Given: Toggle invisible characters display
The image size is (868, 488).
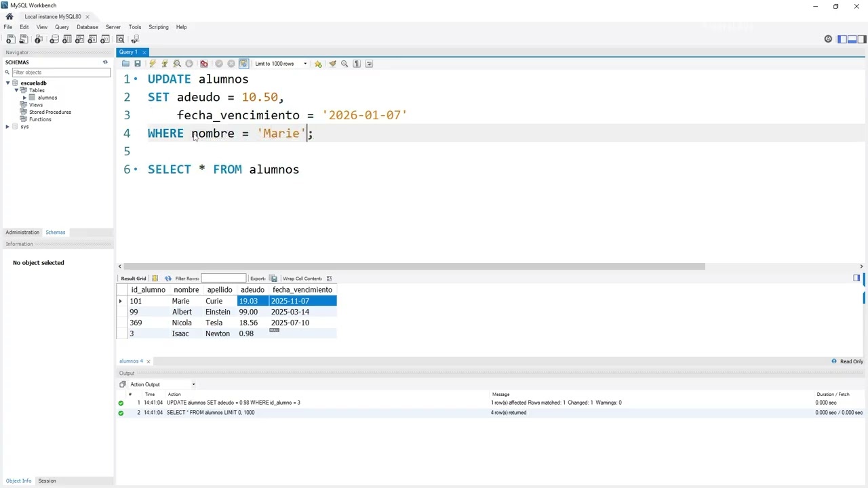Looking at the screenshot, I should point(357,64).
